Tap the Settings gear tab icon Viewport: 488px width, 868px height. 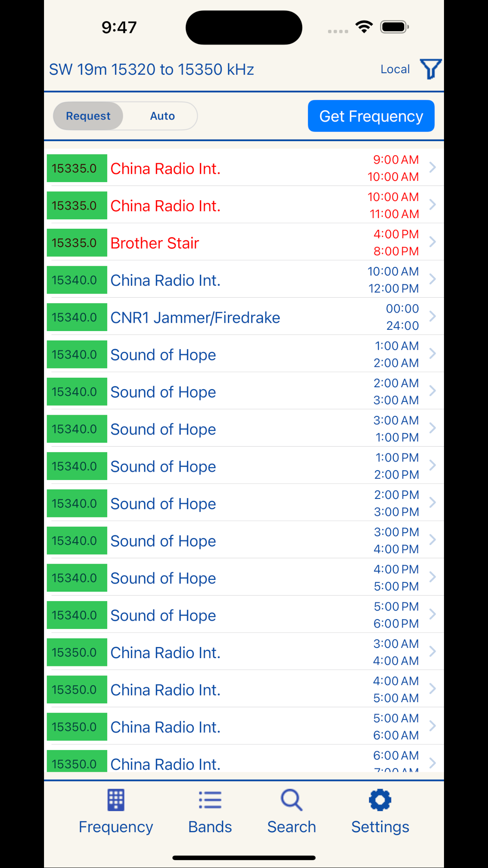380,800
